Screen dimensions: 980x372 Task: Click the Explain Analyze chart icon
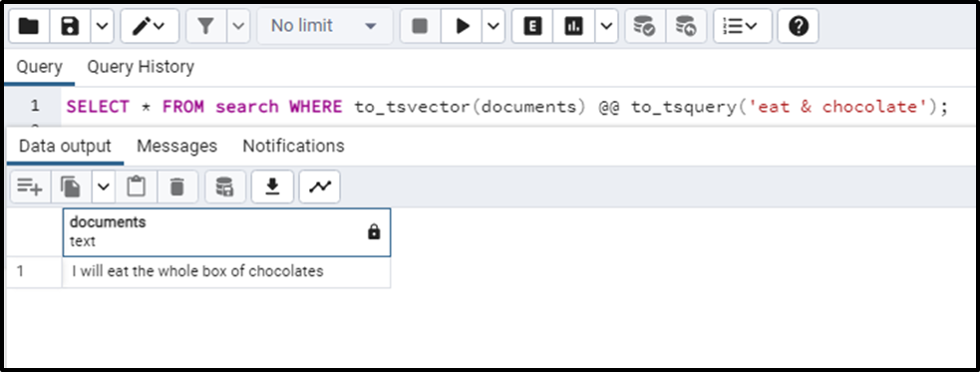574,26
